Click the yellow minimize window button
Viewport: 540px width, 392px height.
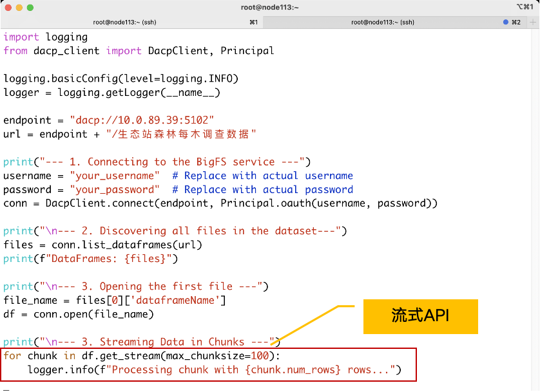coord(19,7)
